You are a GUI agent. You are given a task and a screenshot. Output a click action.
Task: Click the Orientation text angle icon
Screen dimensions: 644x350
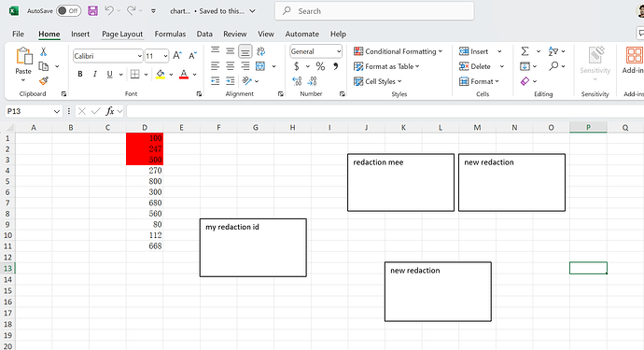coord(246,81)
